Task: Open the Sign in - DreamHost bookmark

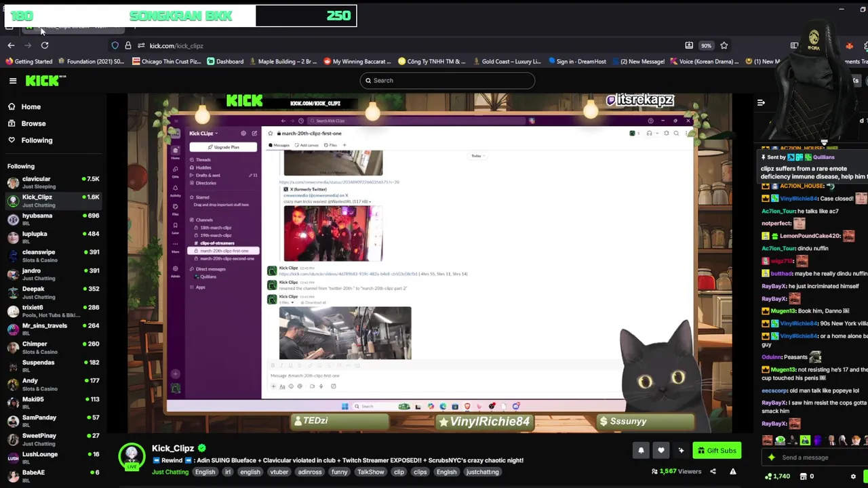Action: coord(577,62)
